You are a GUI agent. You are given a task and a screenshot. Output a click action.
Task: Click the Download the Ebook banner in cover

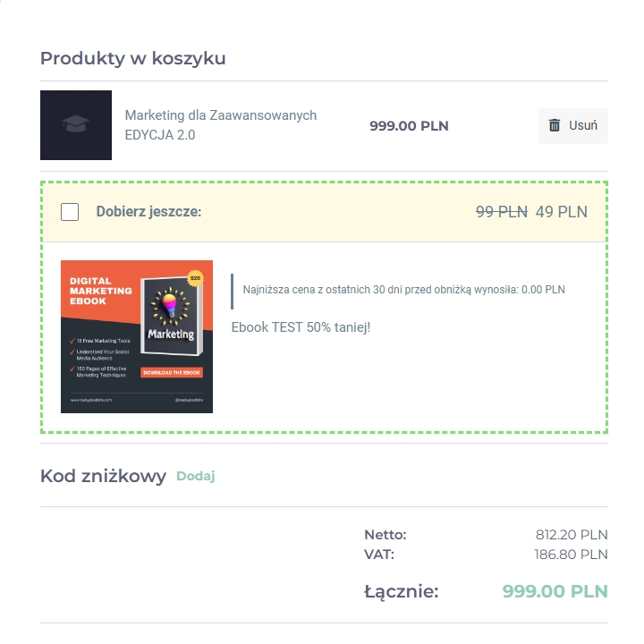172,372
